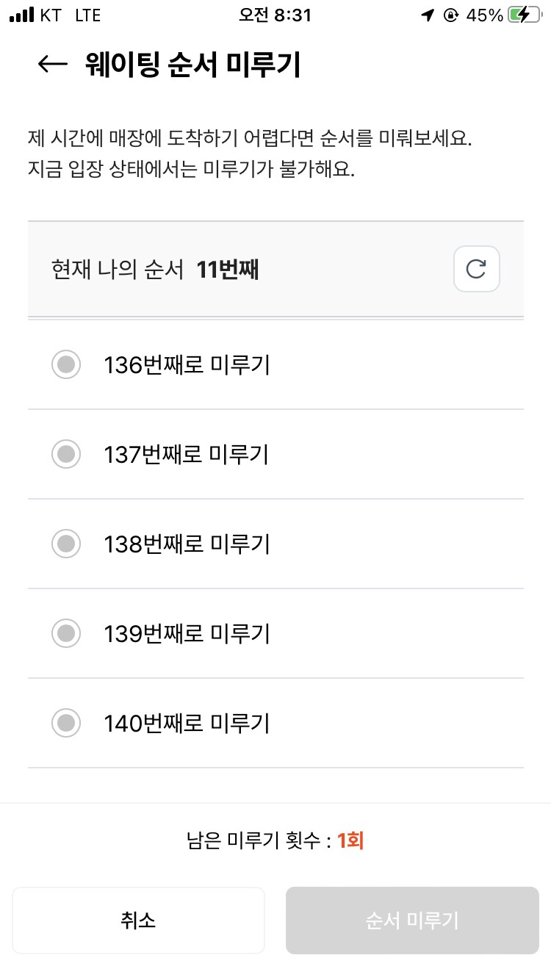This screenshot has width=551, height=980.
Task: Tap the 순서 미루기 button
Action: pos(412,920)
